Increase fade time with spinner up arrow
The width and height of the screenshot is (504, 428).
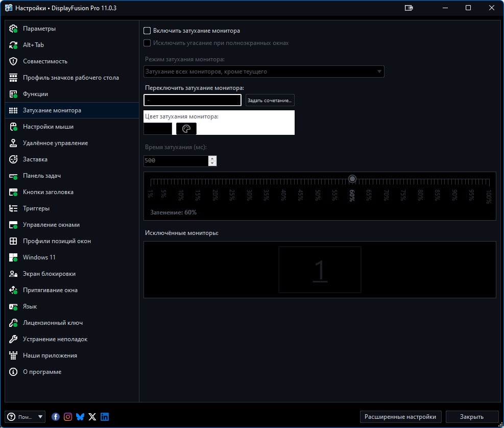[x=212, y=158]
